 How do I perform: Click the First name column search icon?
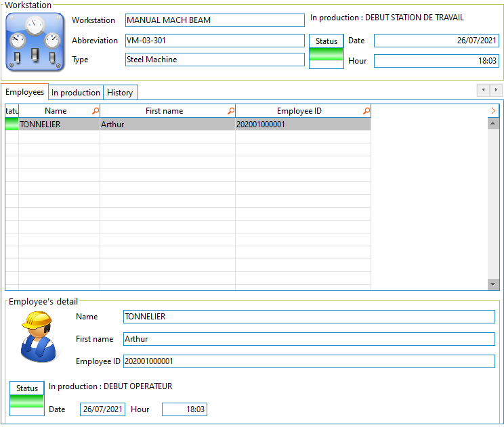230,111
